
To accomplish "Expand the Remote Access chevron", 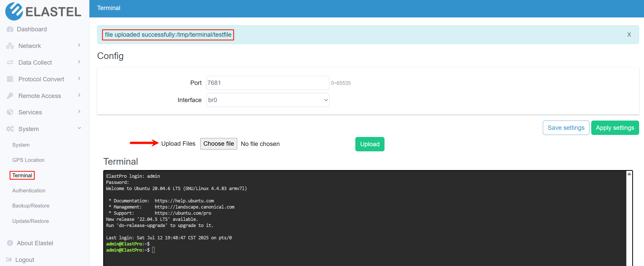I will coord(79,95).
